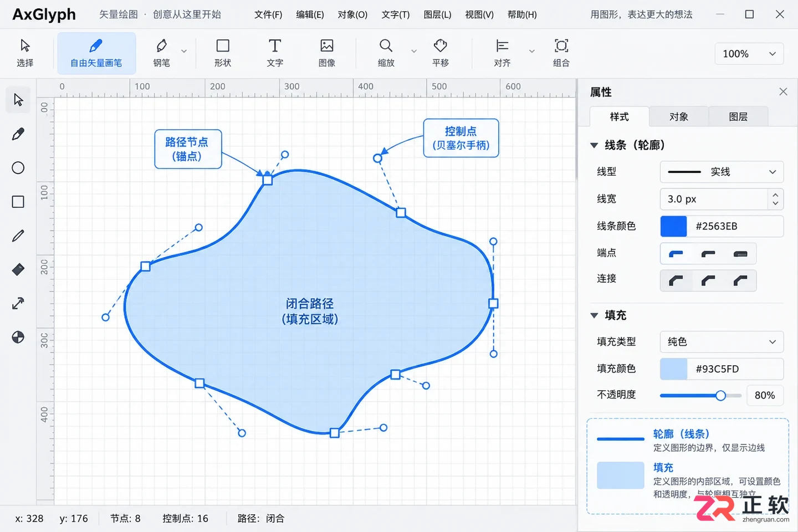Choose the rightmost 端点 cap style
Viewport: 798px width, 532px height.
740,254
